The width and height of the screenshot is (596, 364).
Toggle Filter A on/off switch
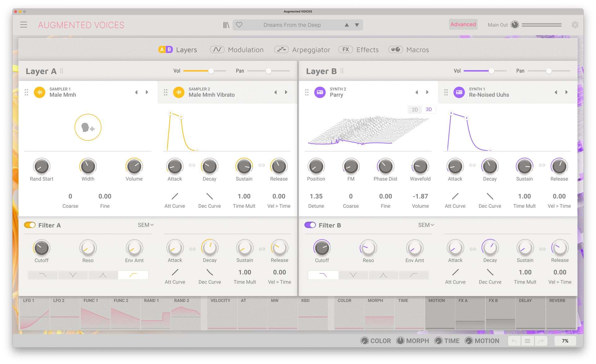[30, 225]
